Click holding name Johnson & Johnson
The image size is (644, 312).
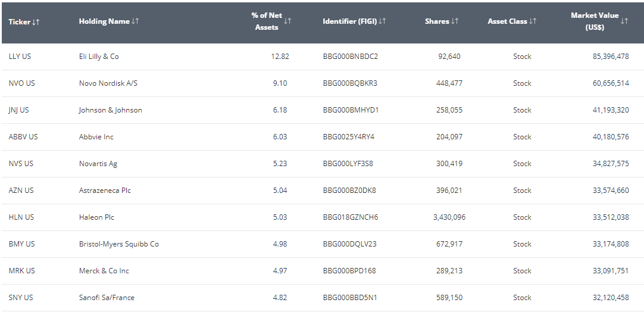pos(111,110)
